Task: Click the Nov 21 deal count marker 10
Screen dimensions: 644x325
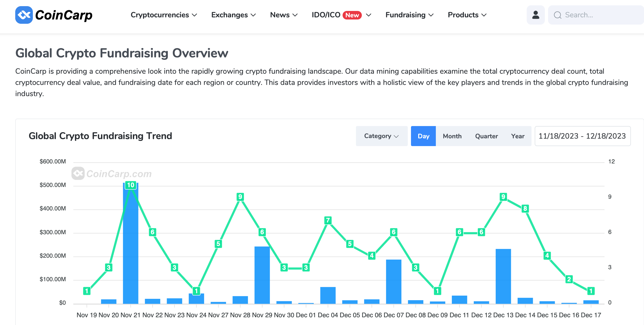Action: click(131, 185)
